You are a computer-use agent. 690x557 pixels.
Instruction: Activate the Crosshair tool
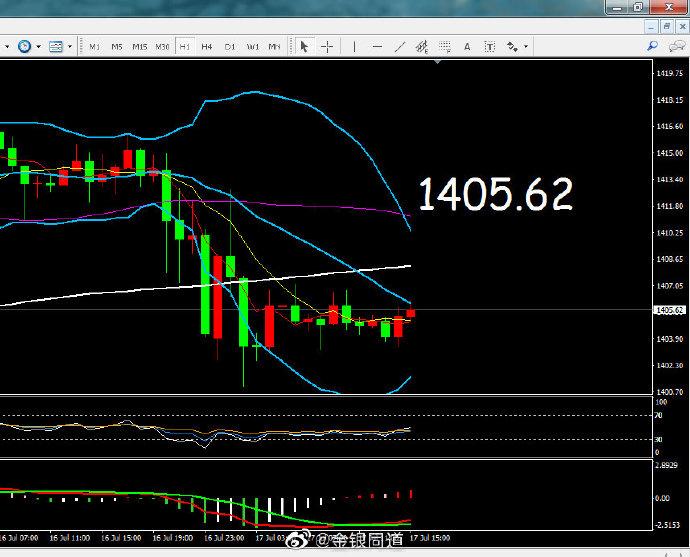pos(327,46)
